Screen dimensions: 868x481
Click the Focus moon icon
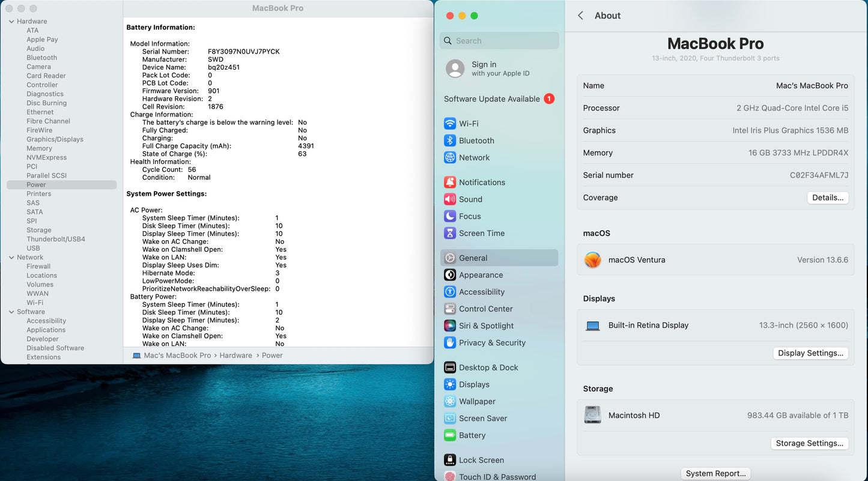click(450, 216)
